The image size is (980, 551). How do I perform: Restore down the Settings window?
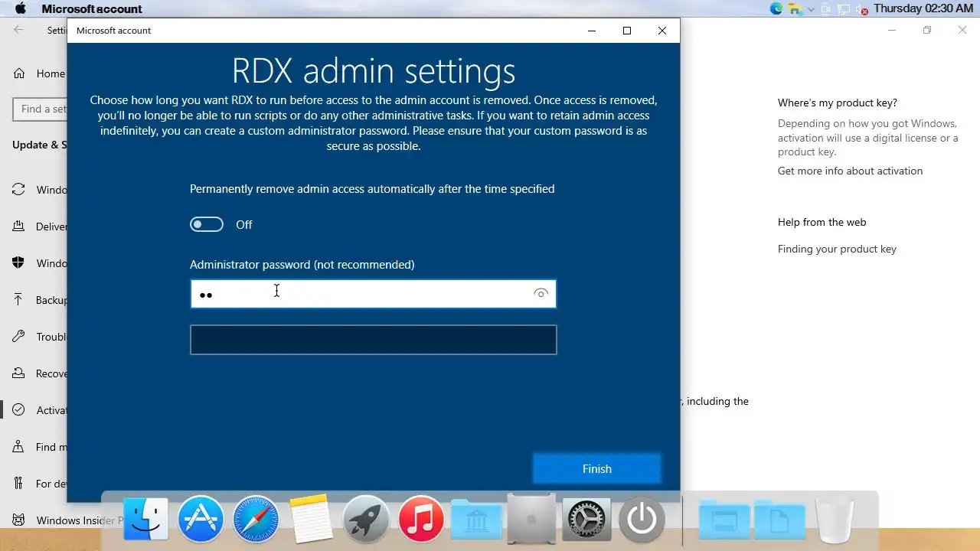[x=927, y=30]
